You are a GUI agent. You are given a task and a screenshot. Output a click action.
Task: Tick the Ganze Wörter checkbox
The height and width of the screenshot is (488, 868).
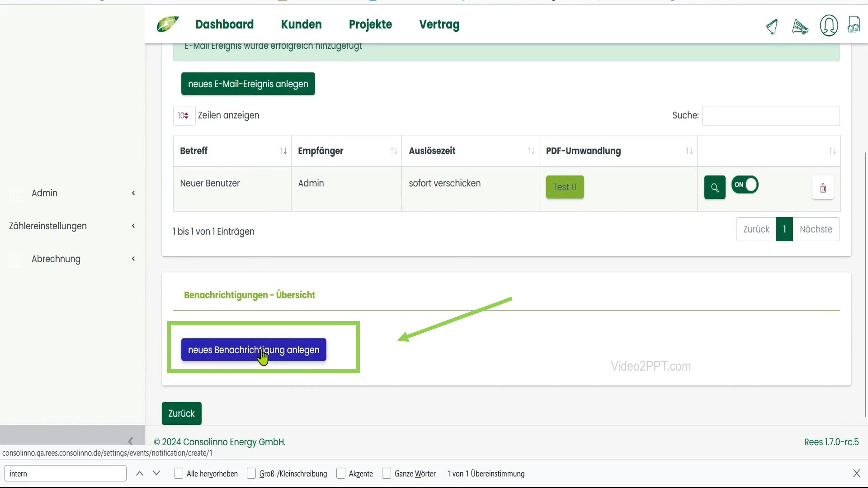point(386,473)
